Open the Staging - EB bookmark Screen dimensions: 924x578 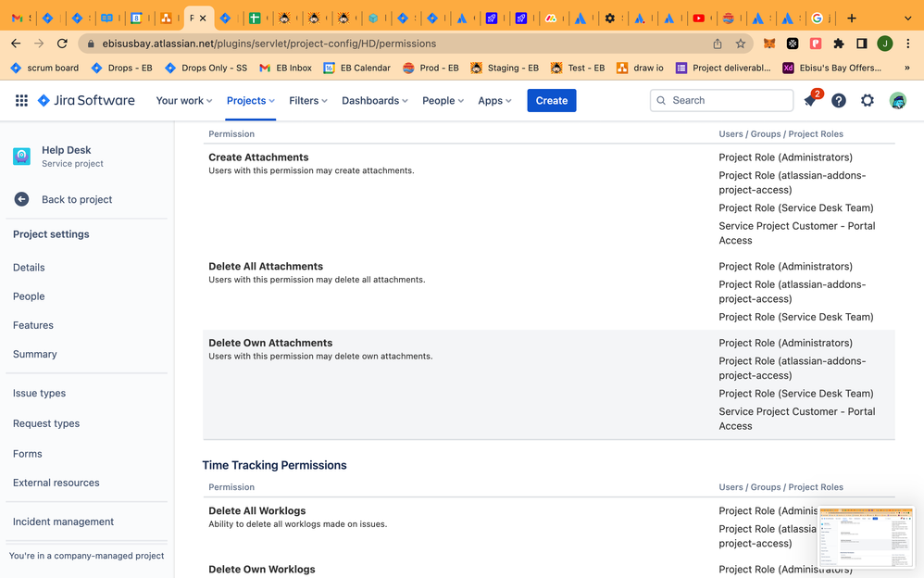(505, 68)
